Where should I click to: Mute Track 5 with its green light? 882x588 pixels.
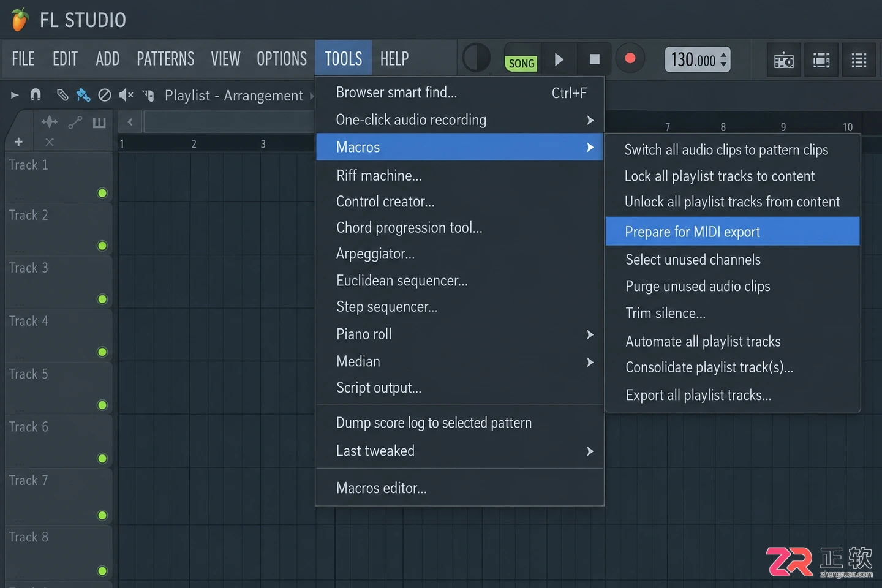tap(102, 405)
